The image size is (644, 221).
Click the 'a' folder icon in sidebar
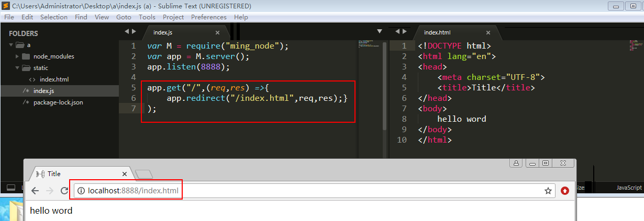[19, 45]
